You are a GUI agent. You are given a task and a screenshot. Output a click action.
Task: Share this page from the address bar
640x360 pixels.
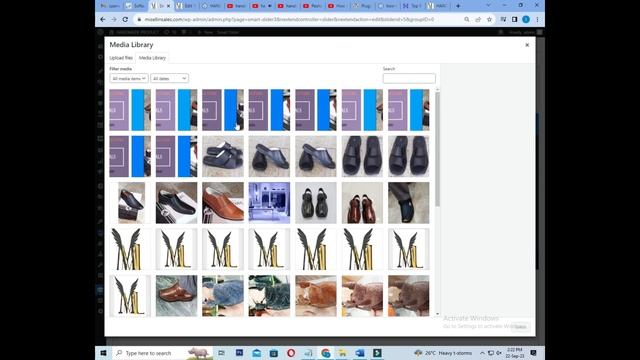(478, 19)
